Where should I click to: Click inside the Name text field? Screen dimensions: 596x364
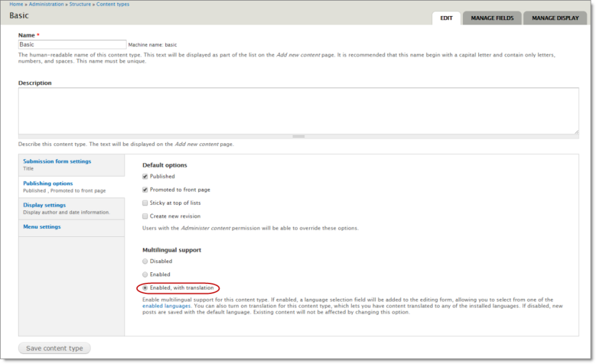(x=72, y=45)
